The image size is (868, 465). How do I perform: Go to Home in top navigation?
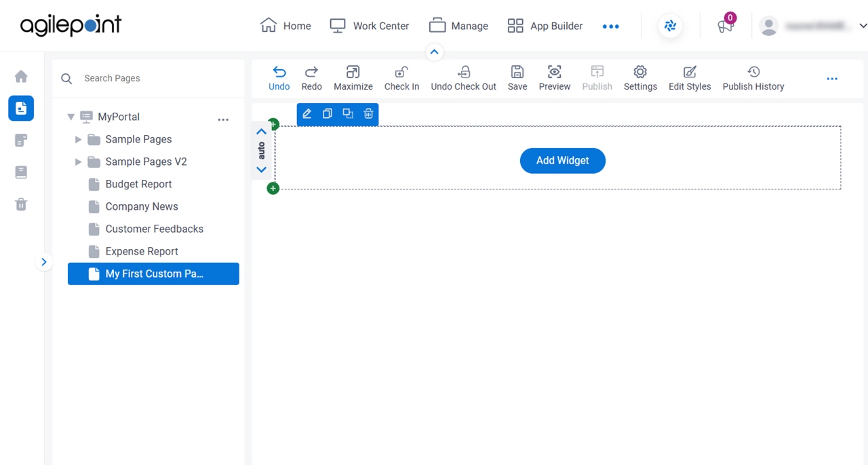[285, 26]
